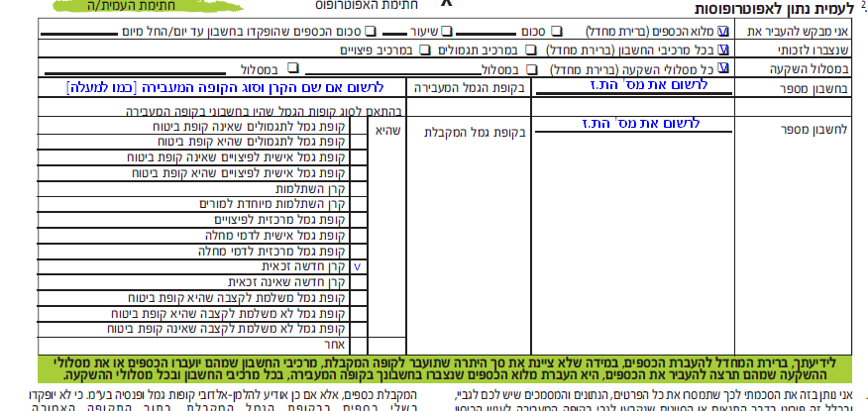Click the 'חתימת האפוטרופוס' signature label

click(x=366, y=5)
